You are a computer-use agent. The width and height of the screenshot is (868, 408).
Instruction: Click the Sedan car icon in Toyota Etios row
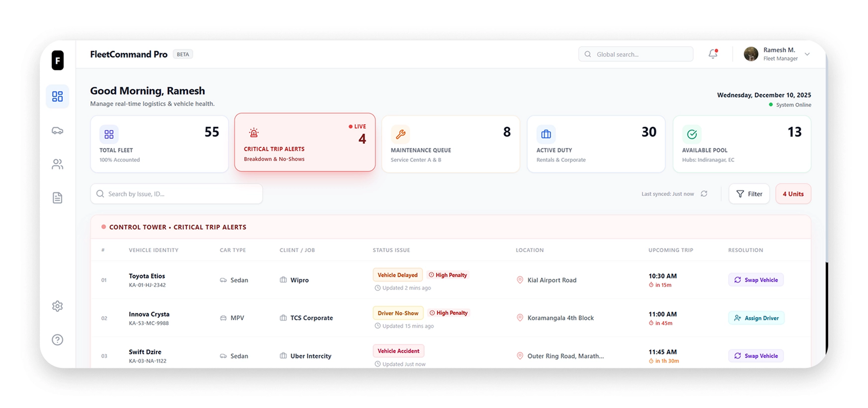[223, 280]
